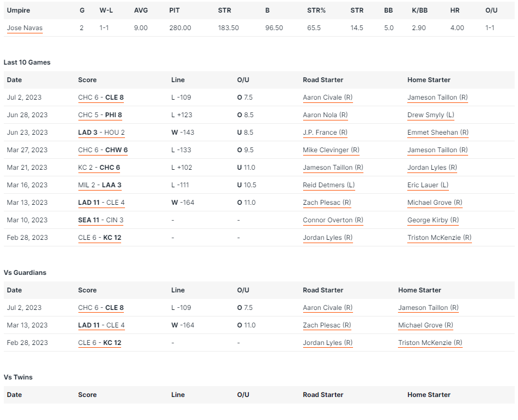Open the LAD 3 - HOU 2 game
This screenshot has width=518, height=420.
click(101, 133)
